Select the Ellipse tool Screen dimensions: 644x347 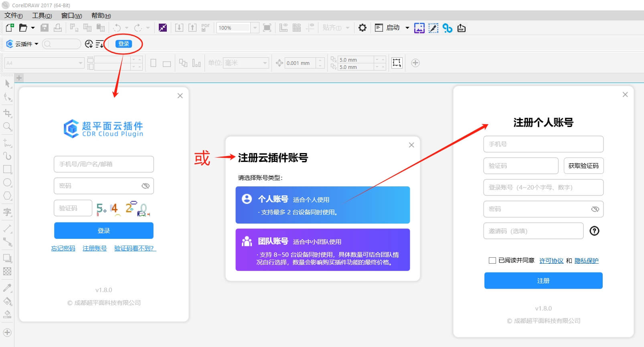tap(7, 182)
